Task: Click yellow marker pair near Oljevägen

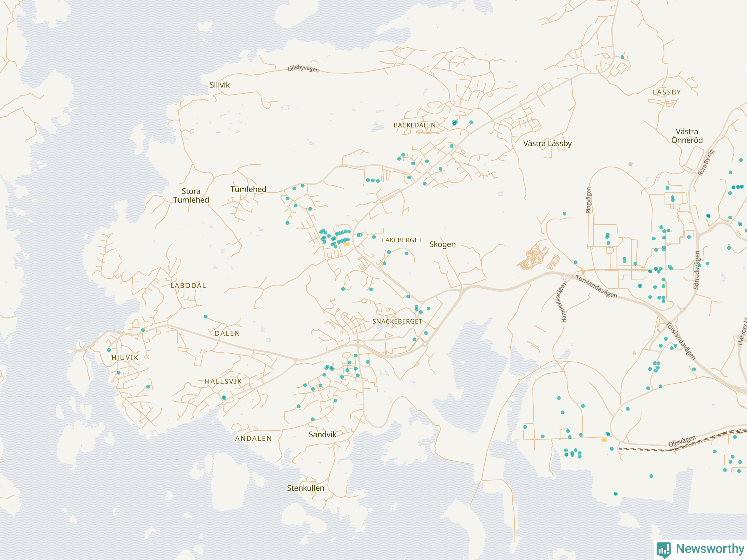Action: pyautogui.click(x=604, y=440)
